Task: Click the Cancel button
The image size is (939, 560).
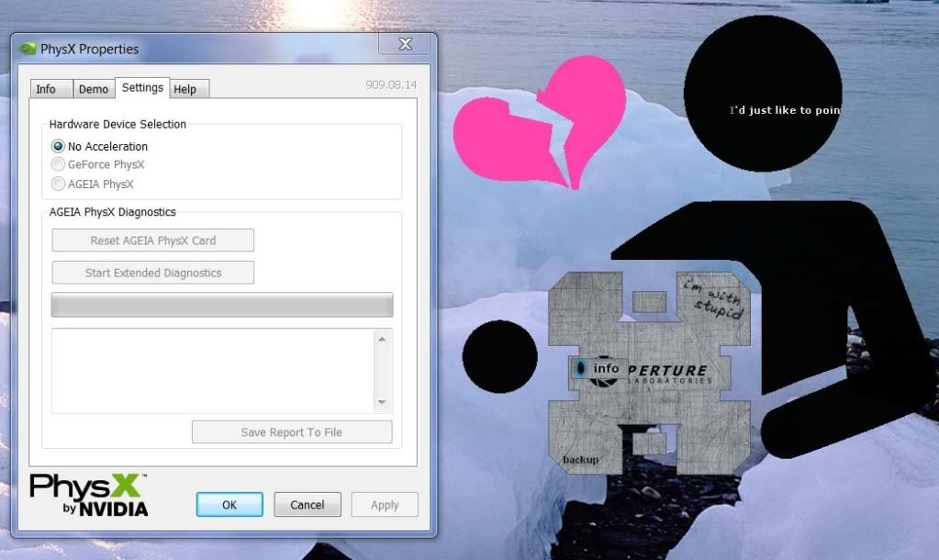Action: (307, 505)
